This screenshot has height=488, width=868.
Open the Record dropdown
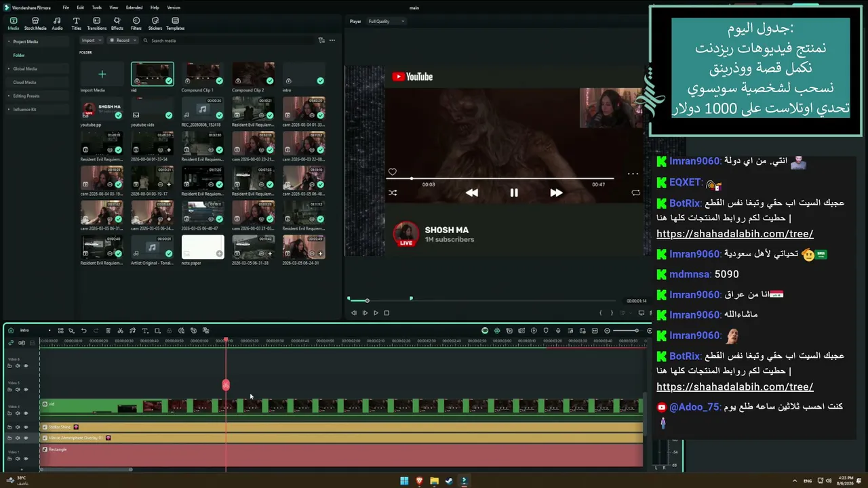coord(123,41)
